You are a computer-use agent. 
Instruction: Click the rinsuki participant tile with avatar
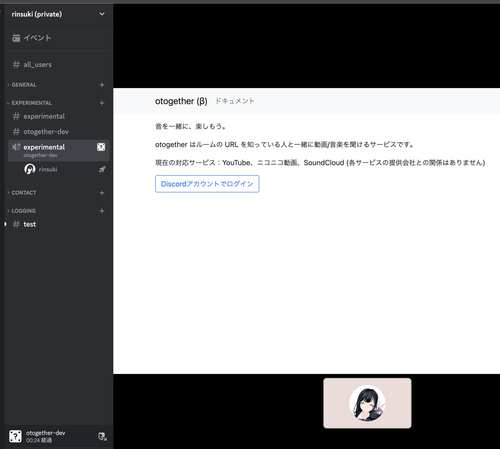(x=367, y=403)
